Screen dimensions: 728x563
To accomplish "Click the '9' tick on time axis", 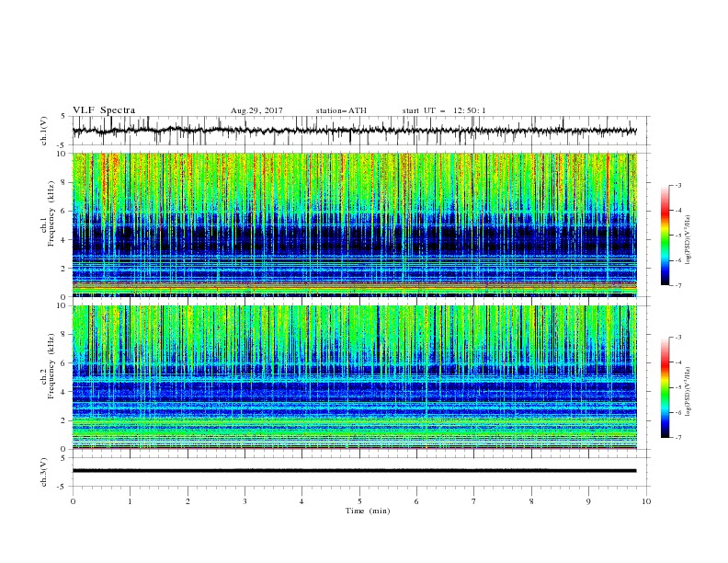I will (588, 501).
